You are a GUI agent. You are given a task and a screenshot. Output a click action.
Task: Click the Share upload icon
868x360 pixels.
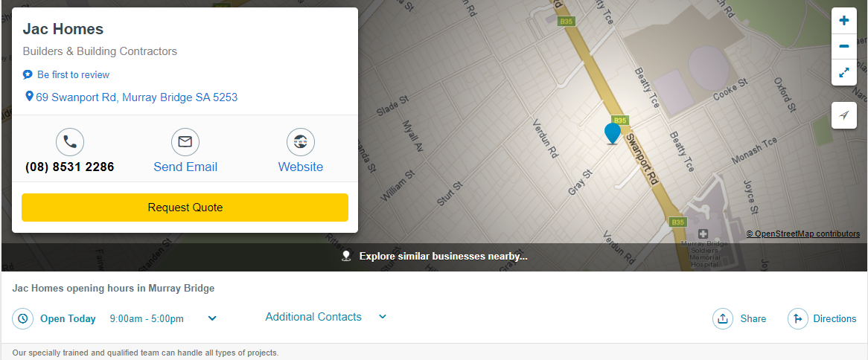[x=722, y=318]
